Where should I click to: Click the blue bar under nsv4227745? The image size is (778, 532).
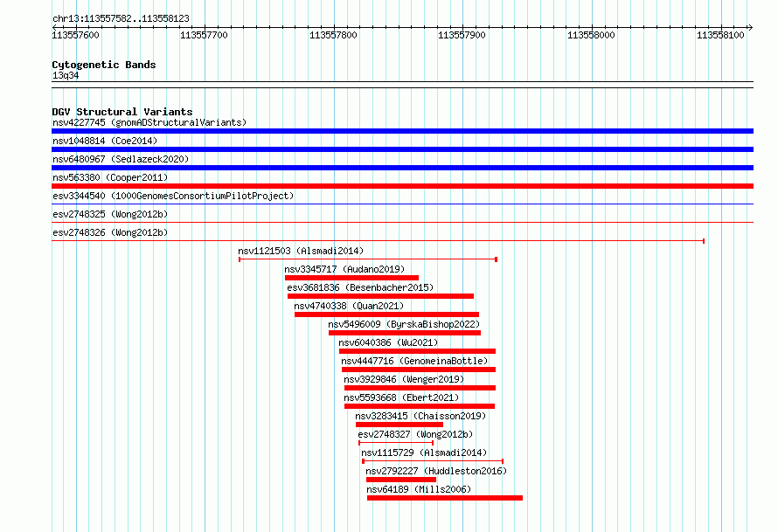402,131
